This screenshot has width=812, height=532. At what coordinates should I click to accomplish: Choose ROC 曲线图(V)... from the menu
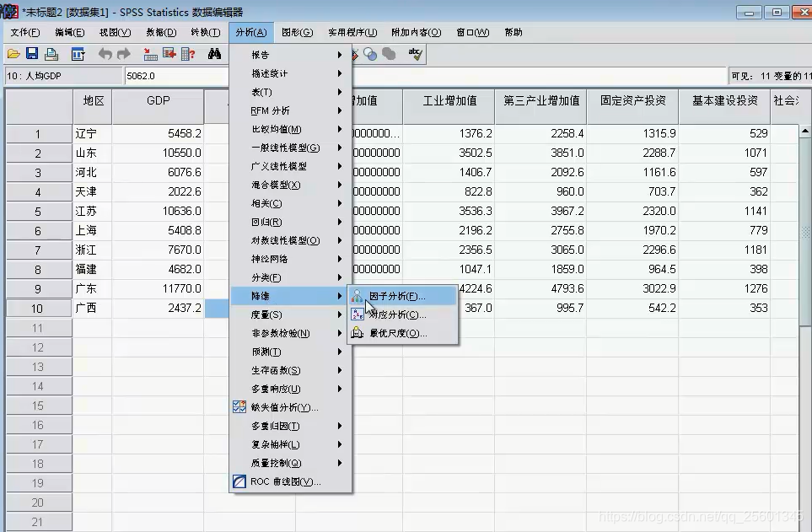pyautogui.click(x=291, y=481)
